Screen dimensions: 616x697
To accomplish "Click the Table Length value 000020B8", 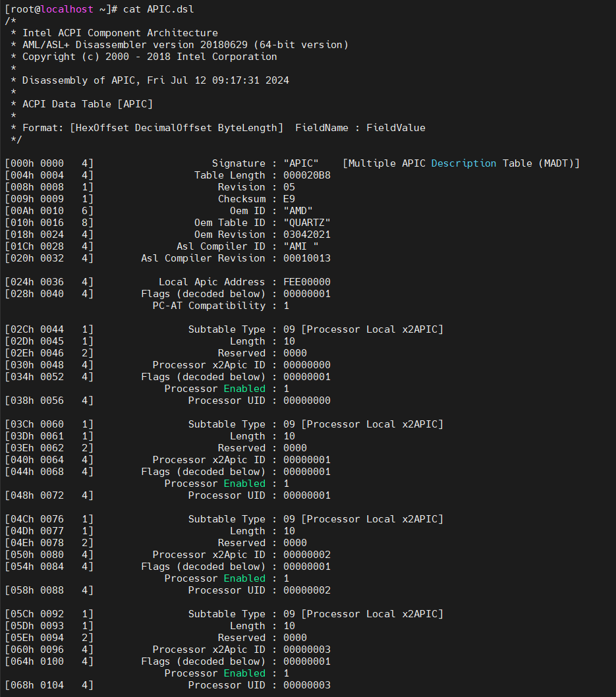I will pos(306,175).
